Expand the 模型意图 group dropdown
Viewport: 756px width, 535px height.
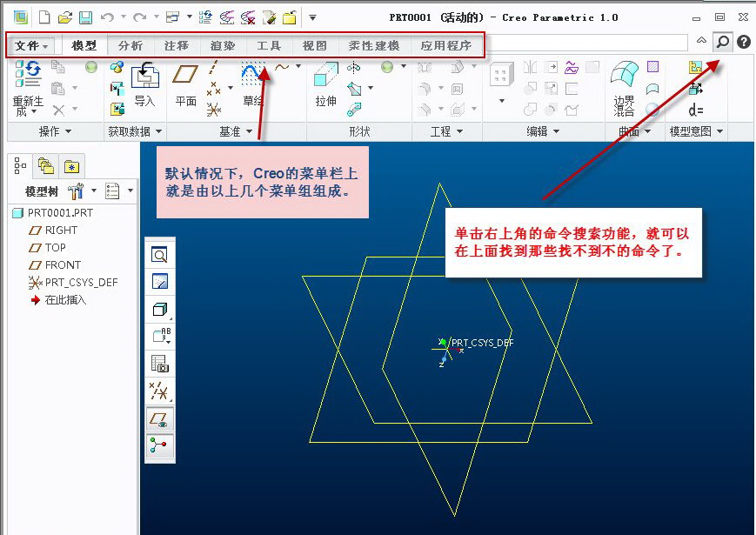719,131
